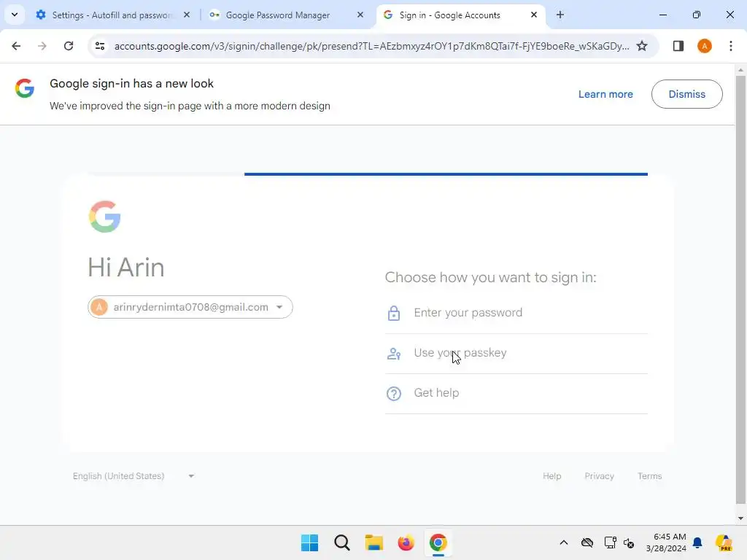View site information icon in address bar
Viewport: 747px width, 560px height.
[100, 46]
